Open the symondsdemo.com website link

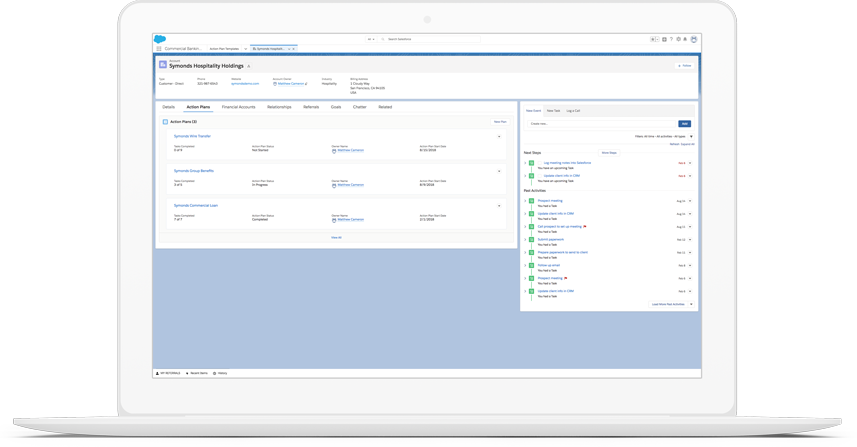(x=245, y=84)
